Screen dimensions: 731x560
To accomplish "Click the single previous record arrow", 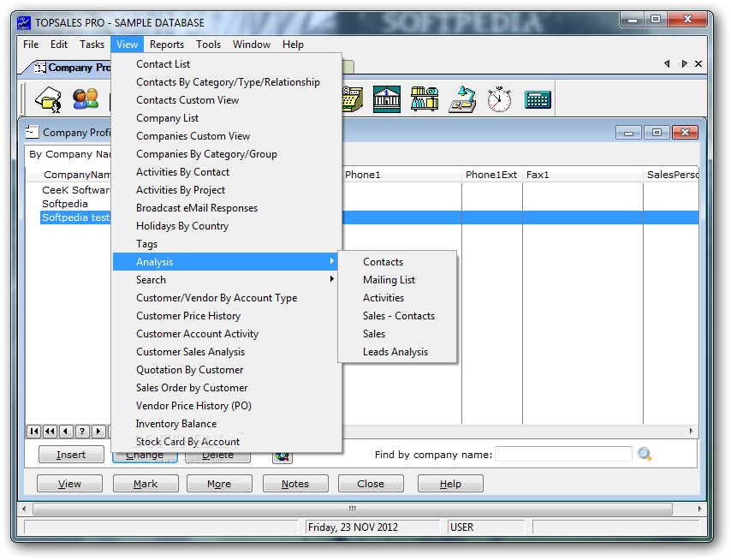I will (66, 432).
